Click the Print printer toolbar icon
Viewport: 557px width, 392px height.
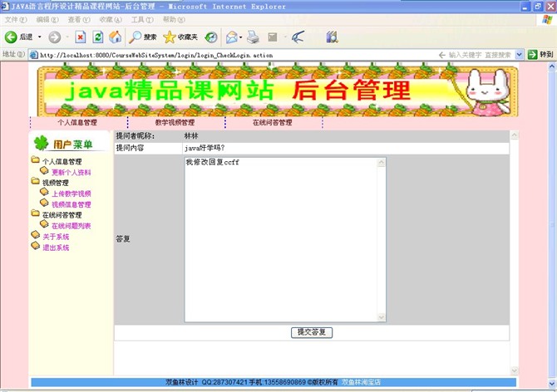coord(252,37)
